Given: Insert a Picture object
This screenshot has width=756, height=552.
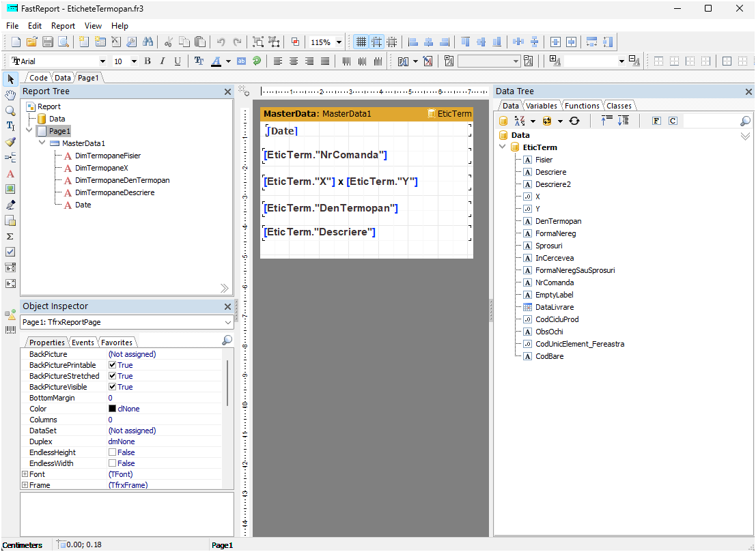Looking at the screenshot, I should tap(10, 189).
